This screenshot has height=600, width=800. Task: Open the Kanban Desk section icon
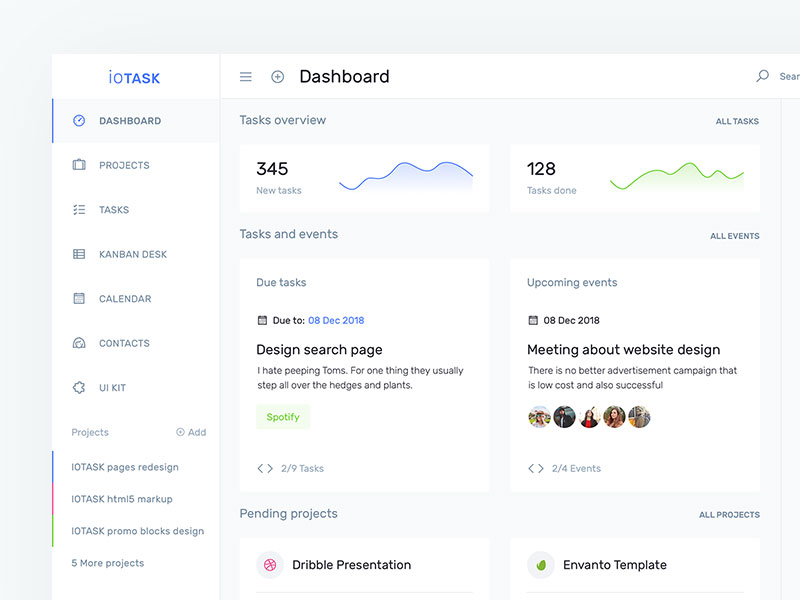pyautogui.click(x=79, y=254)
